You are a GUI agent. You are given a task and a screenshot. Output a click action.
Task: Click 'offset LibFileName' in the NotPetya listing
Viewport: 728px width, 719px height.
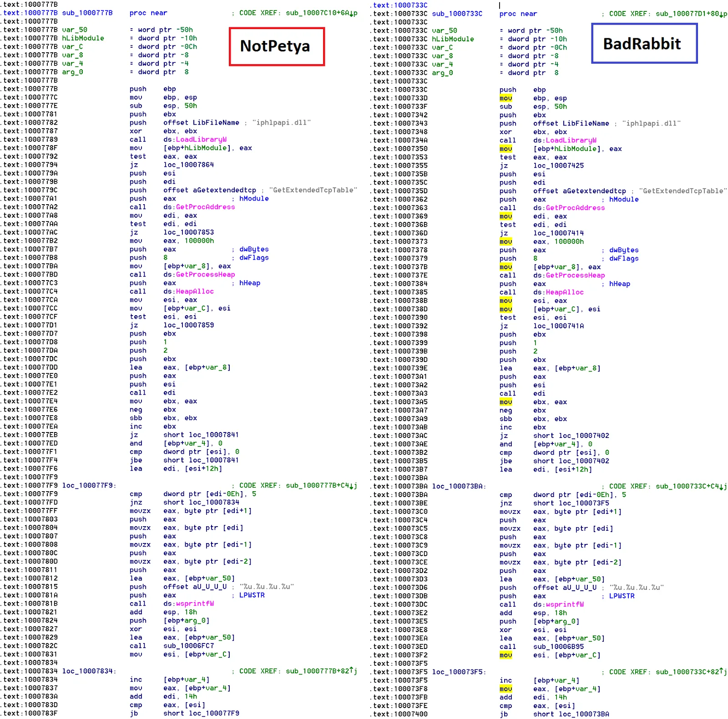coord(201,123)
